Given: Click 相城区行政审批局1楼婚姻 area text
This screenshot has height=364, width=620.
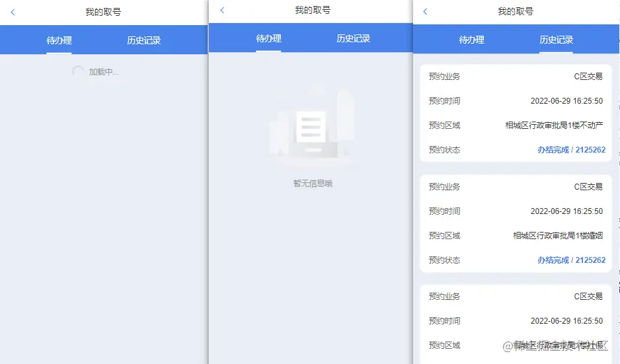Looking at the screenshot, I should 558,236.
